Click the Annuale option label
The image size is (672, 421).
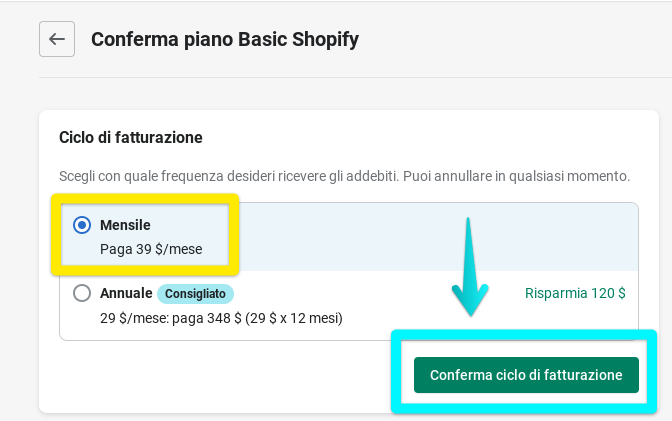tap(126, 294)
